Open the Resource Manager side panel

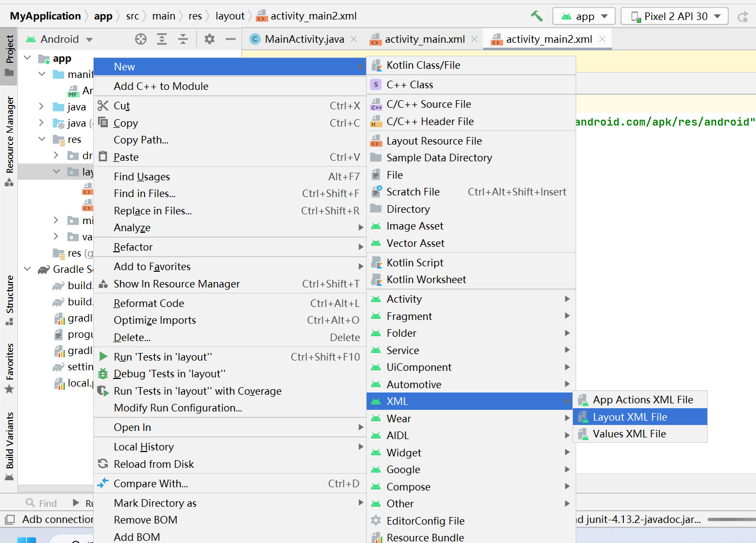coord(9,141)
